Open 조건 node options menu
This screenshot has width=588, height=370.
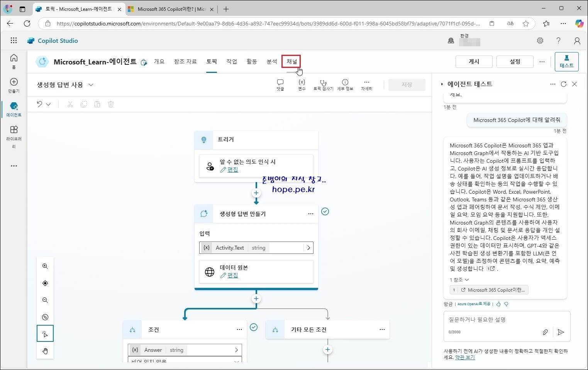click(239, 329)
